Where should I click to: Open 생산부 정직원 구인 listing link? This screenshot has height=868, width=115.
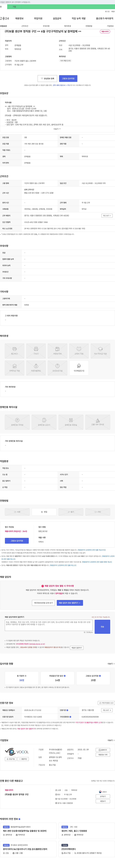coord(17,795)
